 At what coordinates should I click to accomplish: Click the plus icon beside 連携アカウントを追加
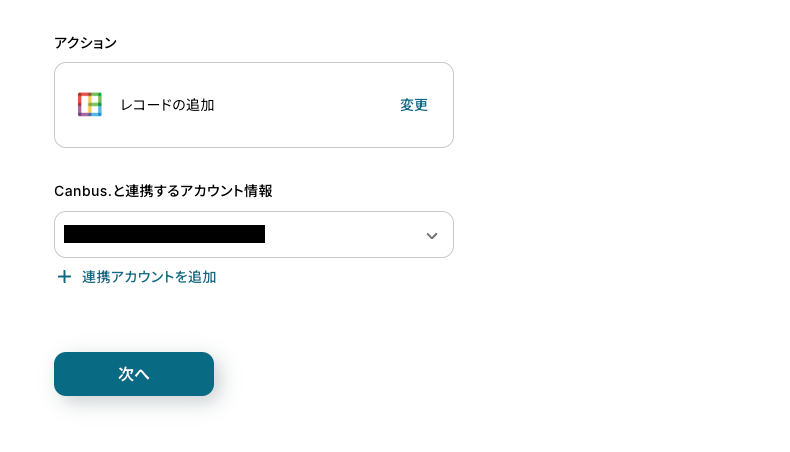[64, 277]
